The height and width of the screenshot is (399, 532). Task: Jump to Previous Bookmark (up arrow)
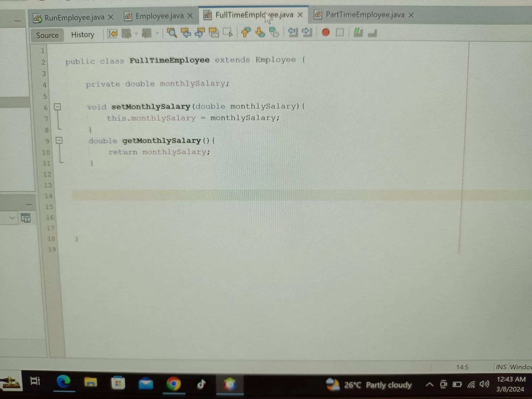pos(246,32)
